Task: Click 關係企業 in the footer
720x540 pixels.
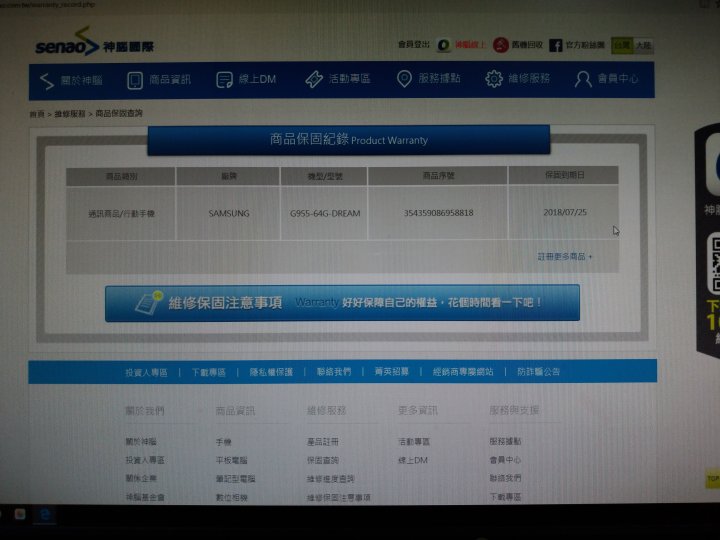Action: coord(141,478)
